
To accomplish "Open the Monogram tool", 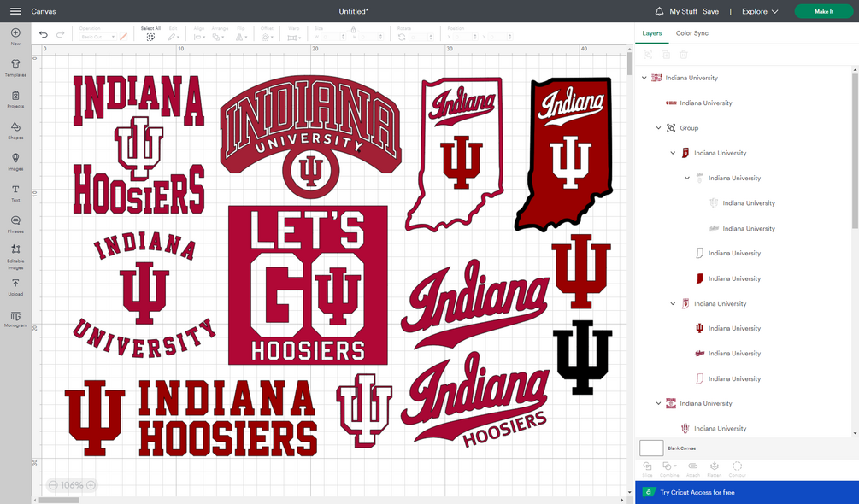I will pyautogui.click(x=15, y=319).
